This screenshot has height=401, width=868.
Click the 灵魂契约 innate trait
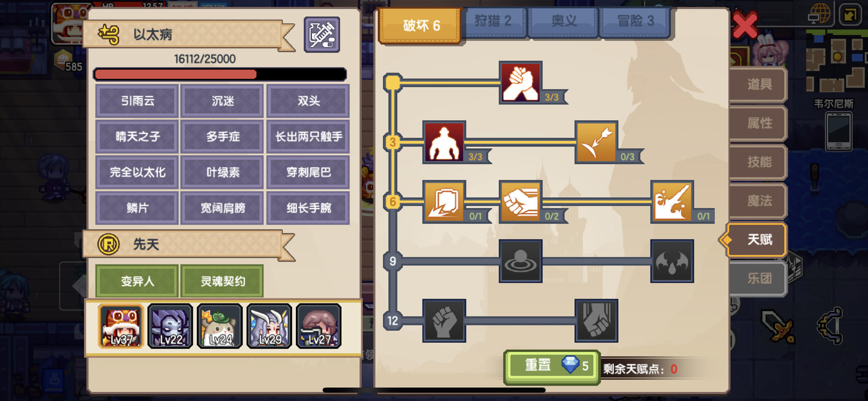coord(222,281)
